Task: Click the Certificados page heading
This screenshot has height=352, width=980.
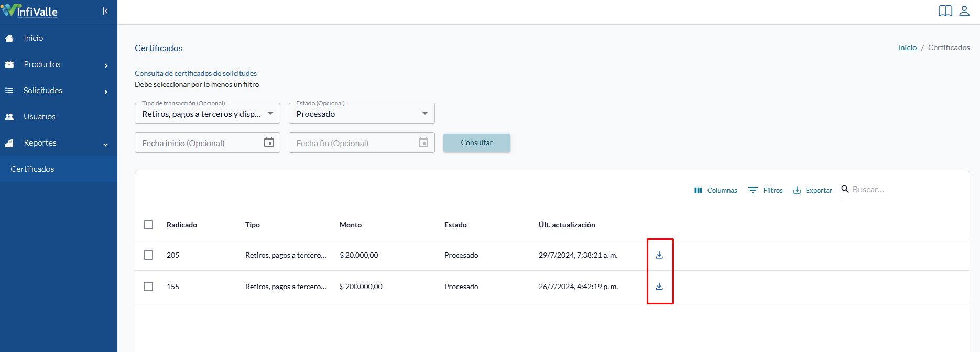Action: (158, 48)
